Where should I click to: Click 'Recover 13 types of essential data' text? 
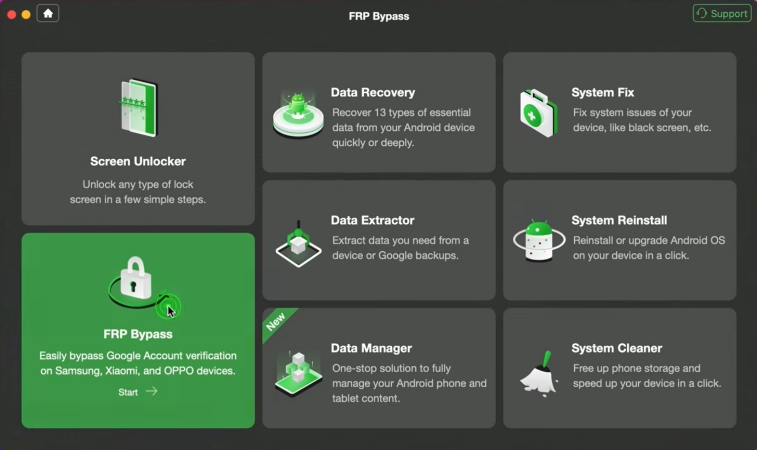coord(403,127)
